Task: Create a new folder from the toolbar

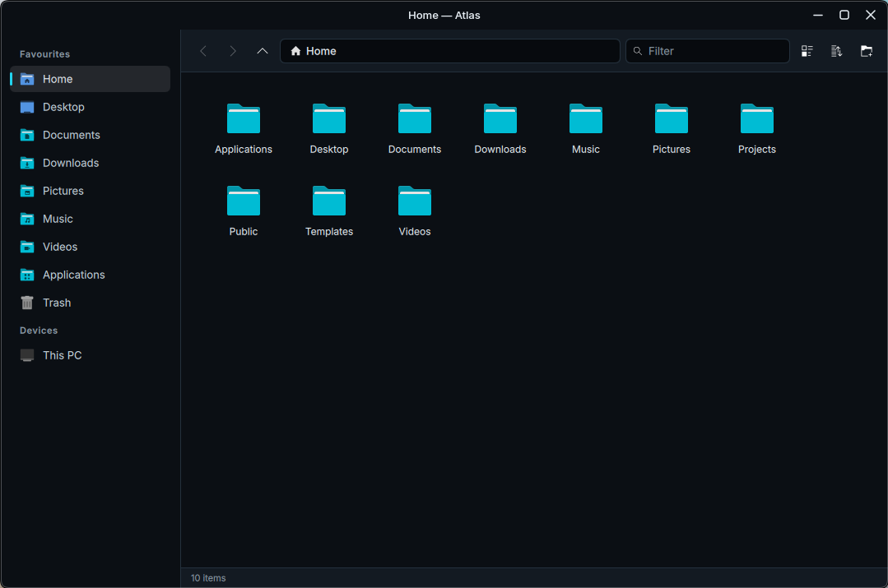Action: (x=867, y=51)
